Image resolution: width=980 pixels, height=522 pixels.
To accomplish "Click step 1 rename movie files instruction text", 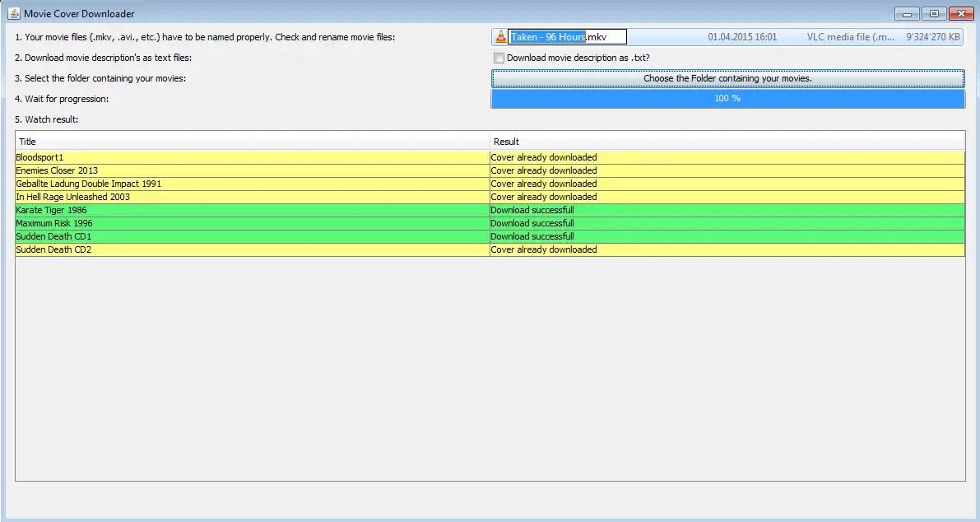I will (x=205, y=37).
